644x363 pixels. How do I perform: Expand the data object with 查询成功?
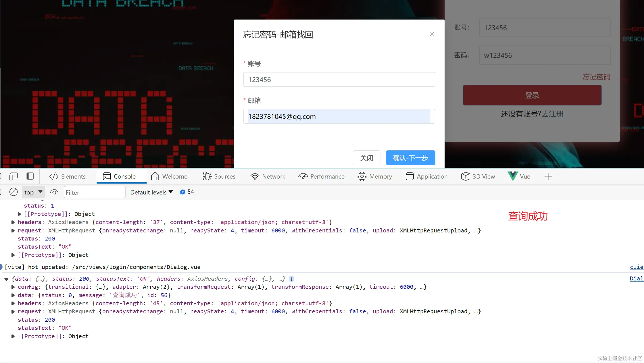coord(13,295)
